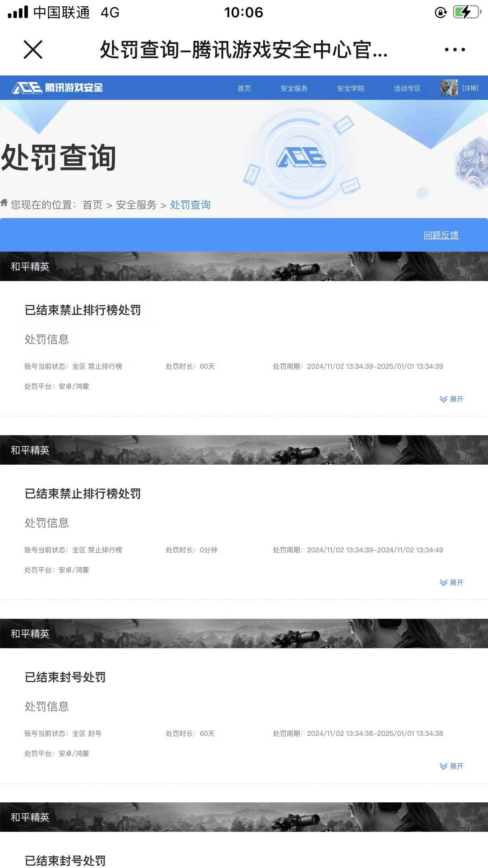Click the large 处罚查询 page title
The width and height of the screenshot is (488, 868).
click(x=59, y=158)
